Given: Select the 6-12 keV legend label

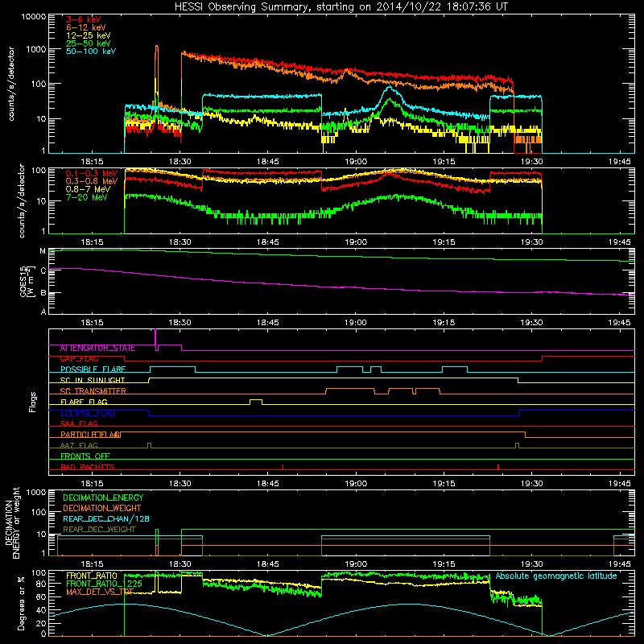Looking at the screenshot, I should click(86, 27).
